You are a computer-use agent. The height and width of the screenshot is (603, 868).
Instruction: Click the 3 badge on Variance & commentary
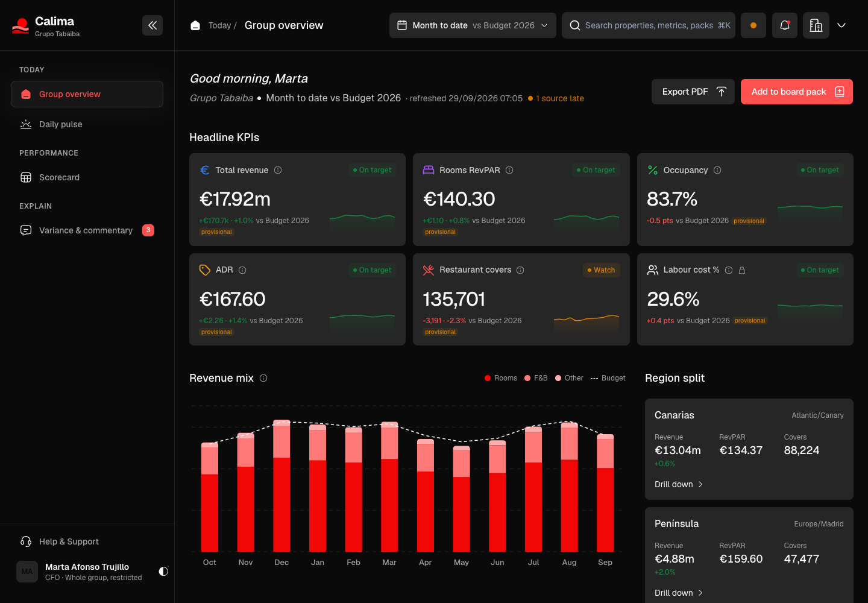[x=148, y=230]
